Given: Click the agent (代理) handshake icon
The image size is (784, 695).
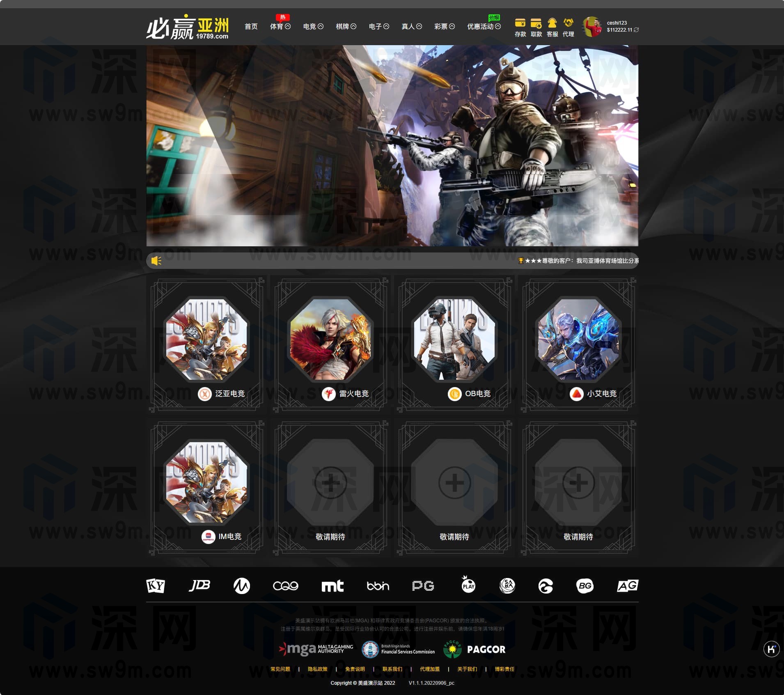Looking at the screenshot, I should 568,23.
